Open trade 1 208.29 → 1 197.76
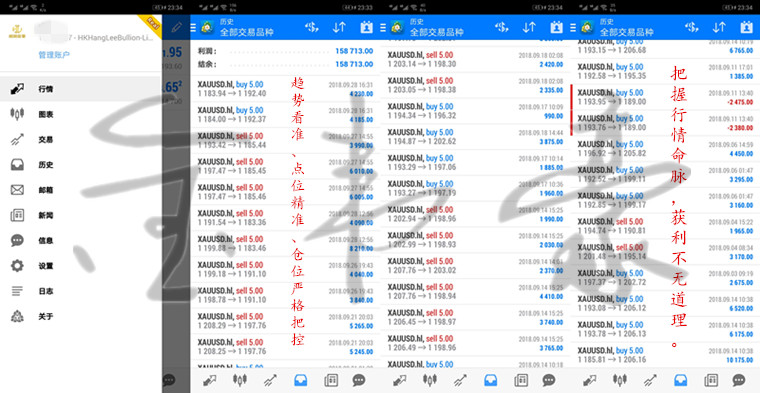Viewport: 760px width, 393px height. click(x=285, y=321)
